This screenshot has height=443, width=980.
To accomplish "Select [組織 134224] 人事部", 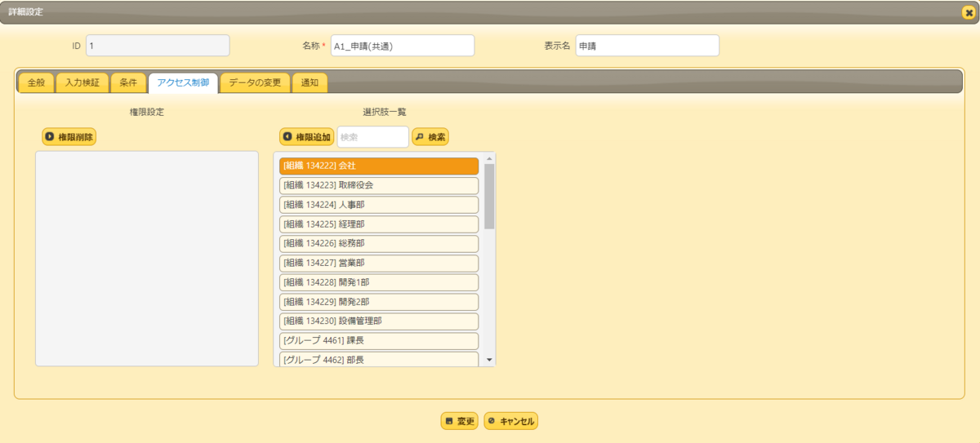I will 379,205.
